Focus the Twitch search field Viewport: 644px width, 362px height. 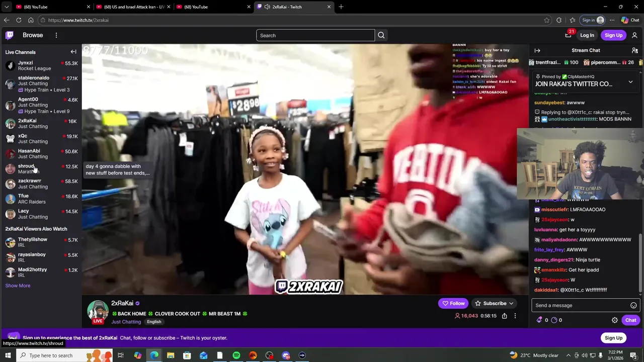(x=315, y=35)
